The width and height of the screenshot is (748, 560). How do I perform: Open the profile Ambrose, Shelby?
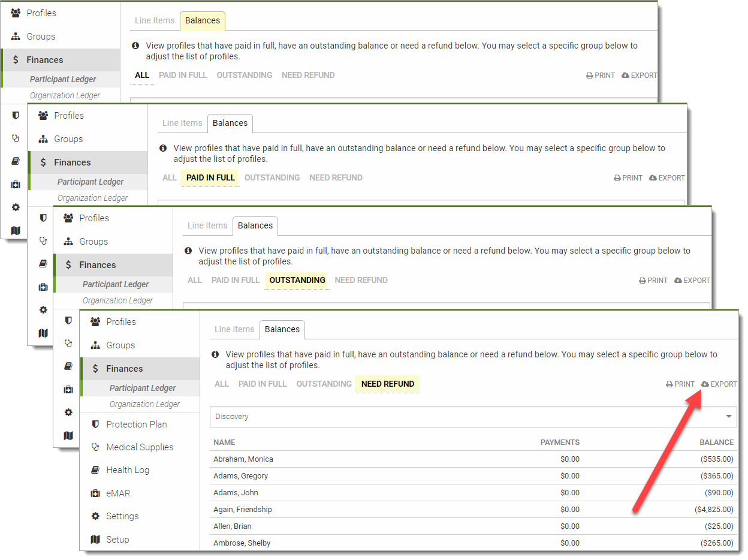point(242,543)
